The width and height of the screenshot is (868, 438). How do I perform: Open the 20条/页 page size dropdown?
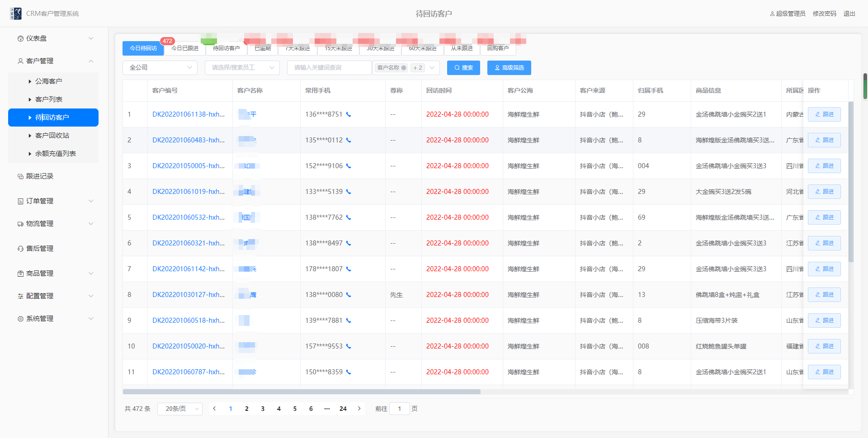(180, 409)
